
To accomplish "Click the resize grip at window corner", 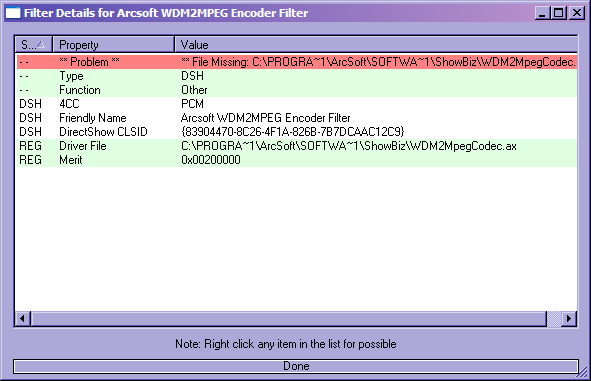I will click(583, 372).
